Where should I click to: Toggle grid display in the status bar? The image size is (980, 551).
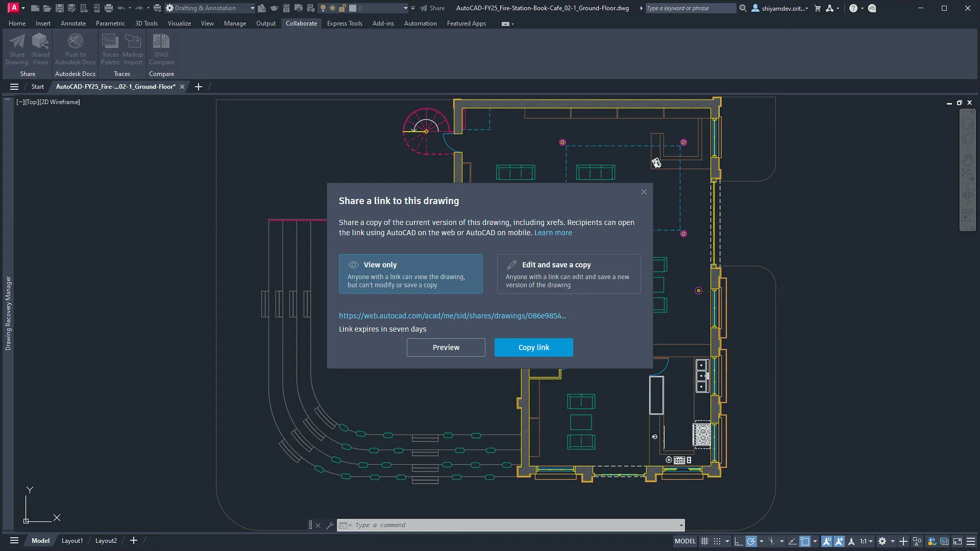[704, 541]
